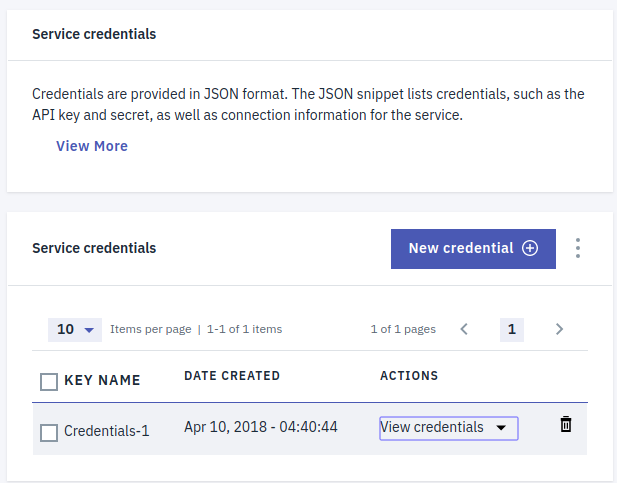617x483 pixels.
Task: Go to the next page chevron
Action: point(559,329)
